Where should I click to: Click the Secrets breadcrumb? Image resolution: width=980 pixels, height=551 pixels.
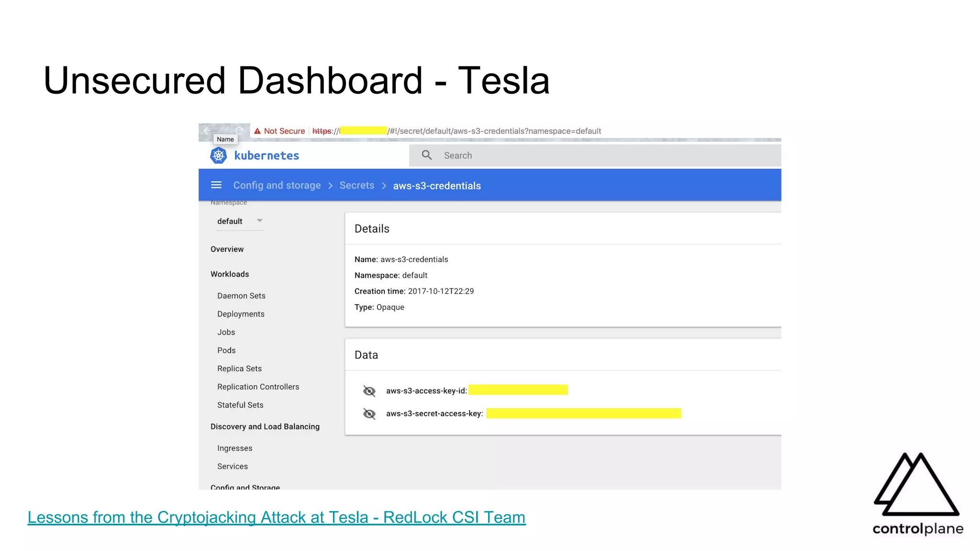(x=357, y=185)
